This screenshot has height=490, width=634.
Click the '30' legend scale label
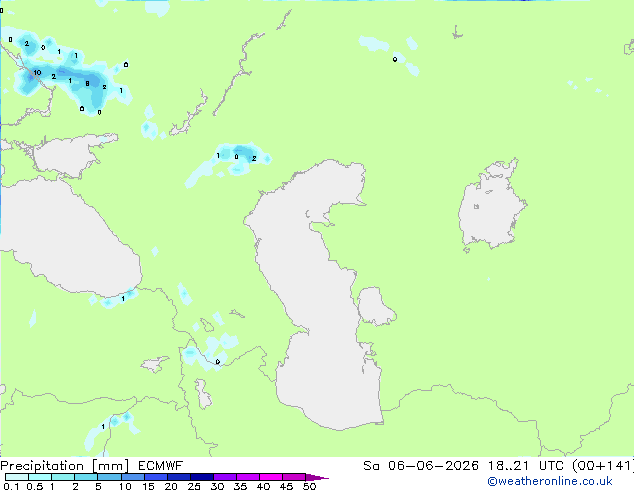[217, 486]
